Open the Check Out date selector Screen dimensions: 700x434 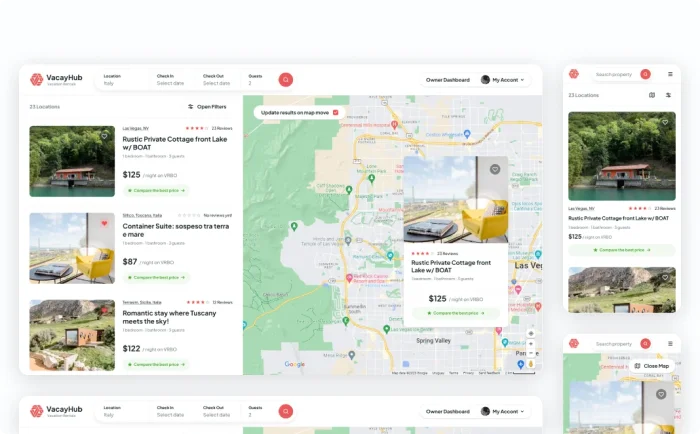click(x=216, y=79)
